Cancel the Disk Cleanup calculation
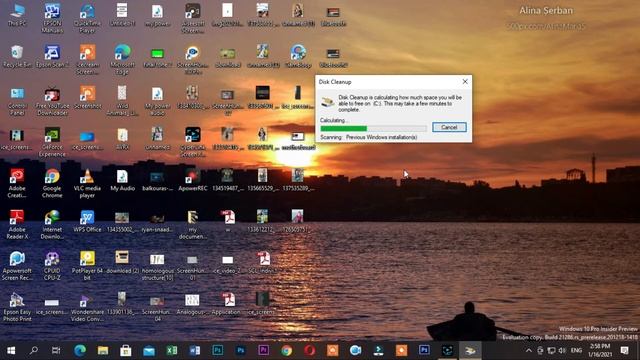 tap(449, 127)
